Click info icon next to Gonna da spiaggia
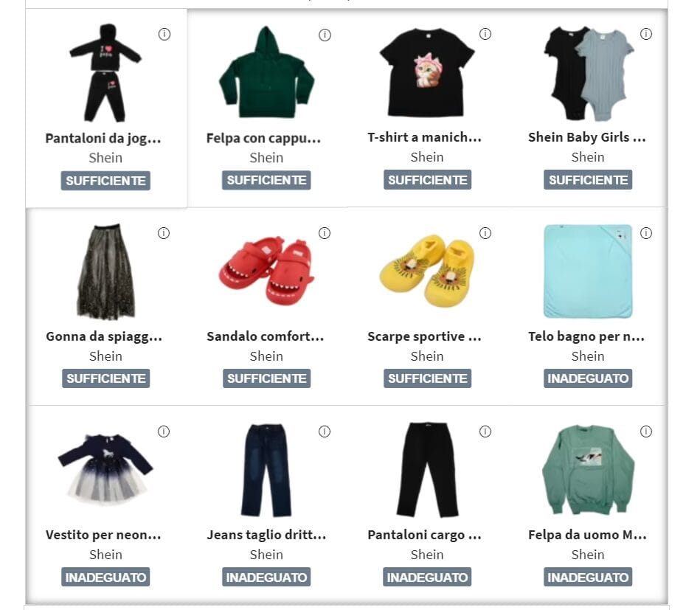700x610 pixels. pyautogui.click(x=164, y=232)
